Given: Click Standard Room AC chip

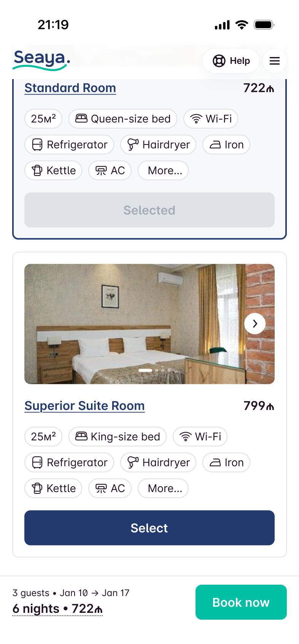Looking at the screenshot, I should pos(110,171).
